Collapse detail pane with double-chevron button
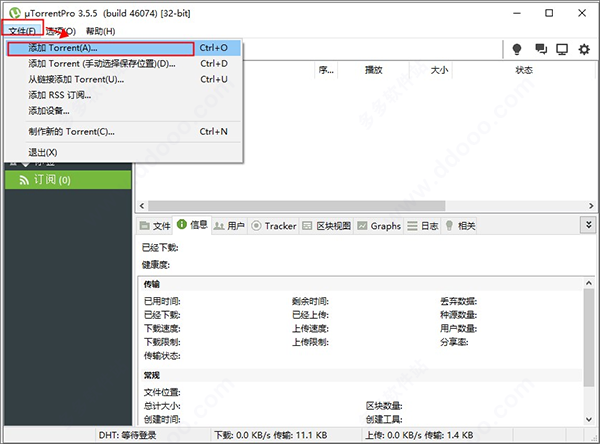The height and width of the screenshot is (444, 600). 589,225
